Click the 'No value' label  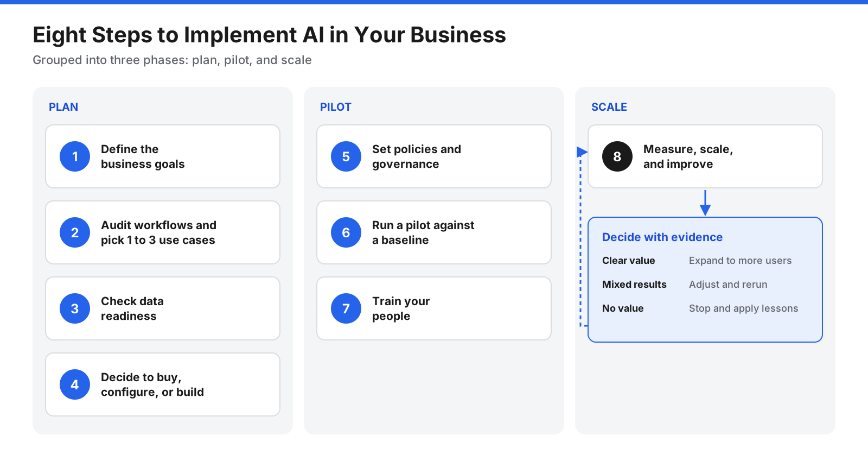point(623,308)
